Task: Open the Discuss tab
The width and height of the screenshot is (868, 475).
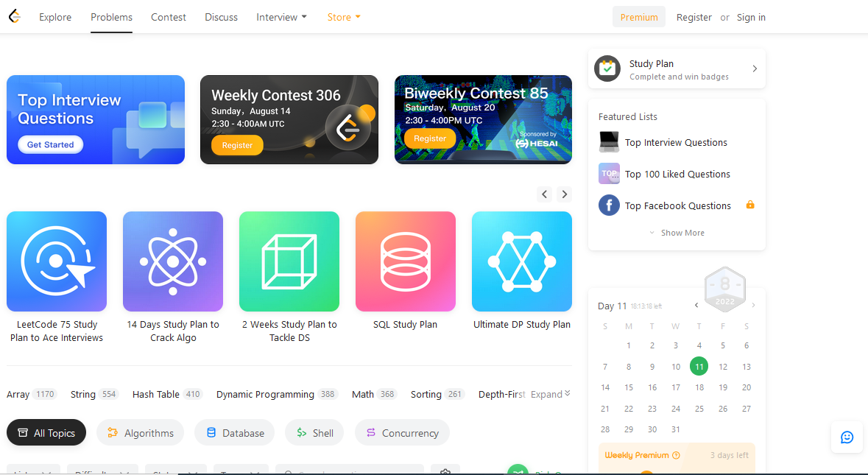Action: click(221, 17)
